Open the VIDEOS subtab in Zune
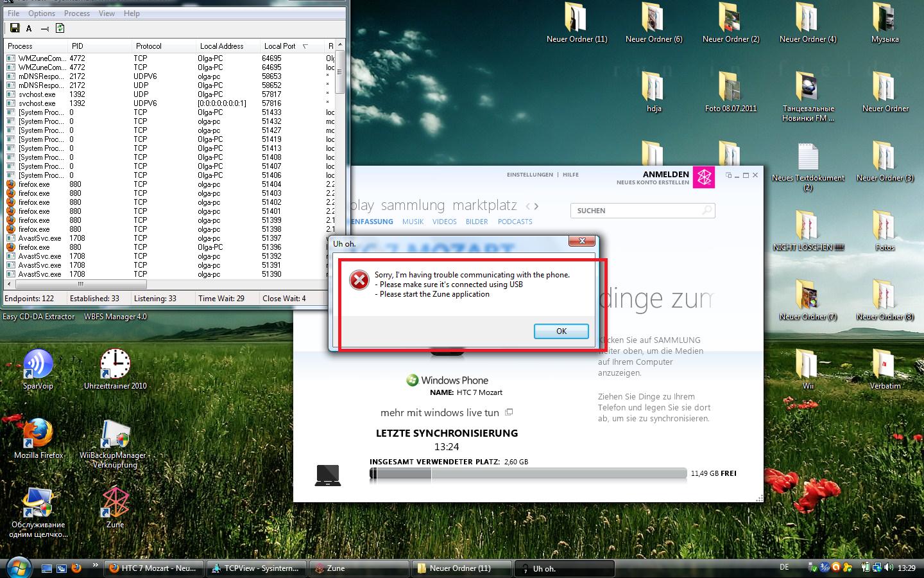This screenshot has height=578, width=924. [444, 222]
